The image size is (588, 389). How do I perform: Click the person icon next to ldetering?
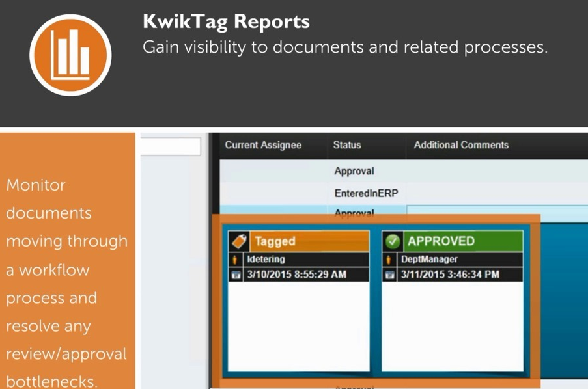235,260
